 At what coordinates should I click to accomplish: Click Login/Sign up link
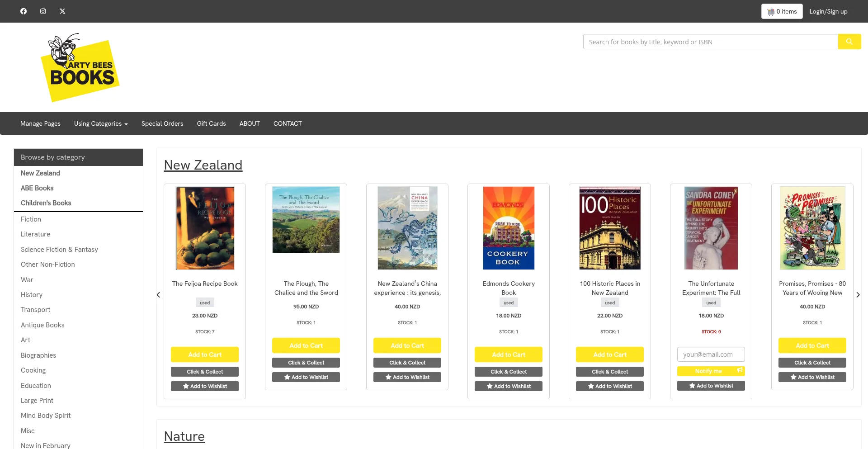[828, 11]
